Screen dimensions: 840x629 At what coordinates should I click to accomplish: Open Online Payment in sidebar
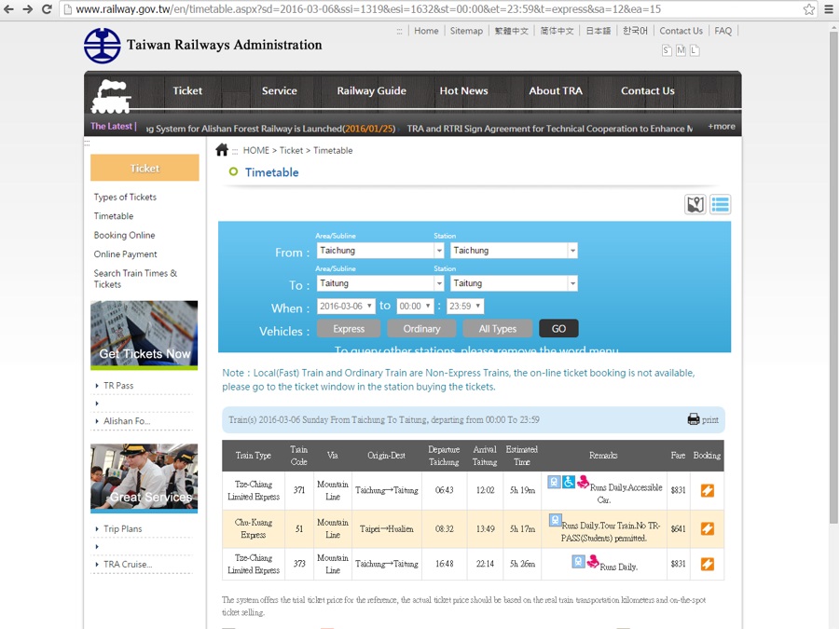point(125,254)
